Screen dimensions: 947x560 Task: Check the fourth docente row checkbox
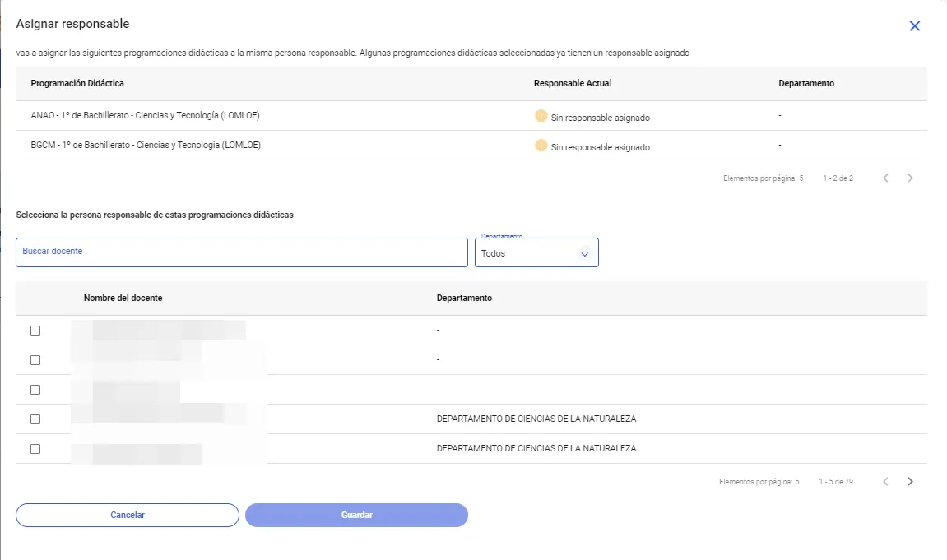[34, 419]
